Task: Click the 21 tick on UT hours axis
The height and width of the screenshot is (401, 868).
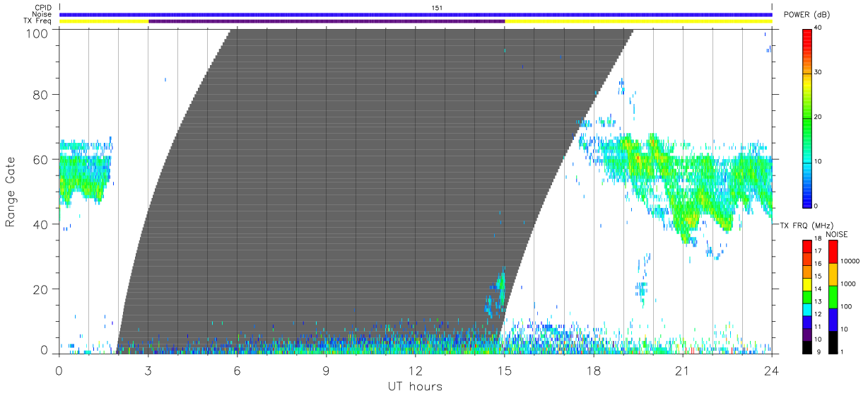Action: click(683, 370)
